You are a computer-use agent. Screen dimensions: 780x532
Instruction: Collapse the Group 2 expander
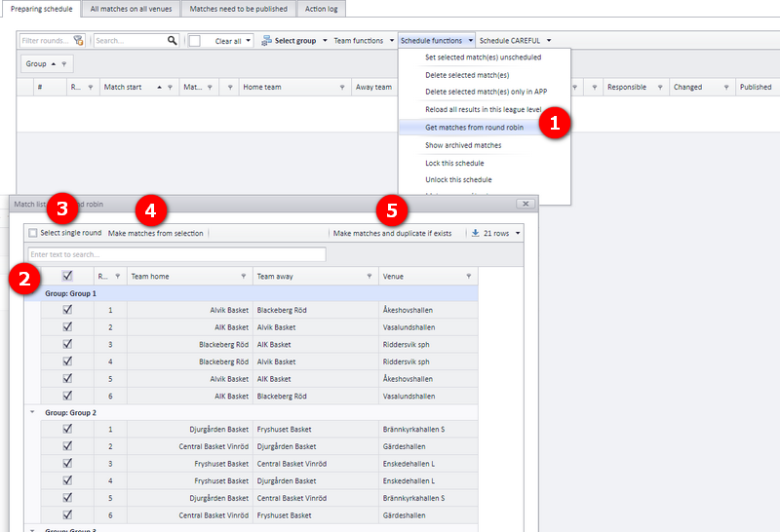[x=32, y=412]
